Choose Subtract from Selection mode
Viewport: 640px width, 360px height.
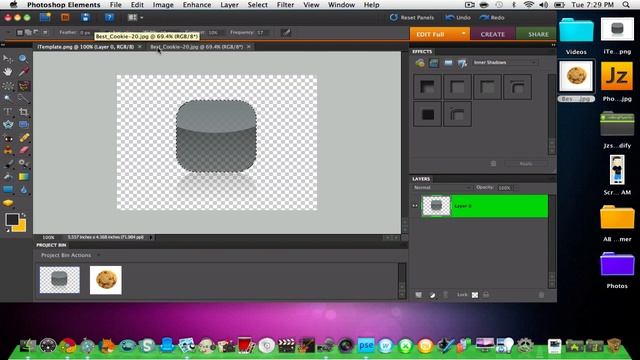pos(37,32)
